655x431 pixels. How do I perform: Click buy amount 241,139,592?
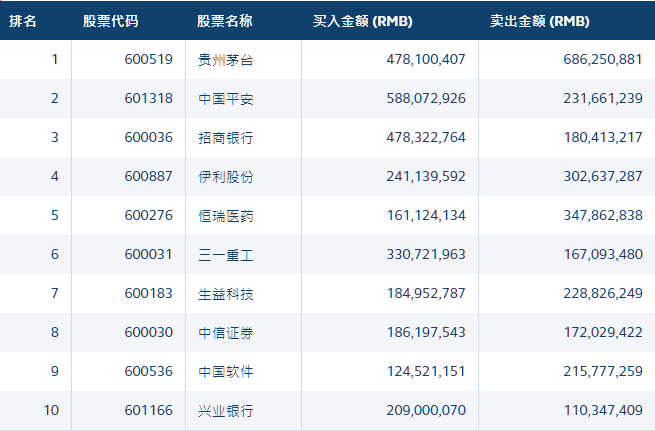426,176
